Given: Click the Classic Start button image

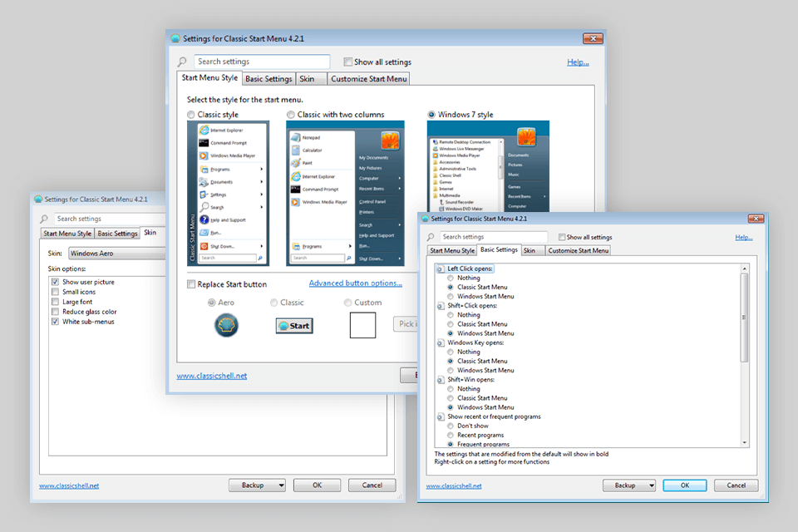Looking at the screenshot, I should (294, 326).
